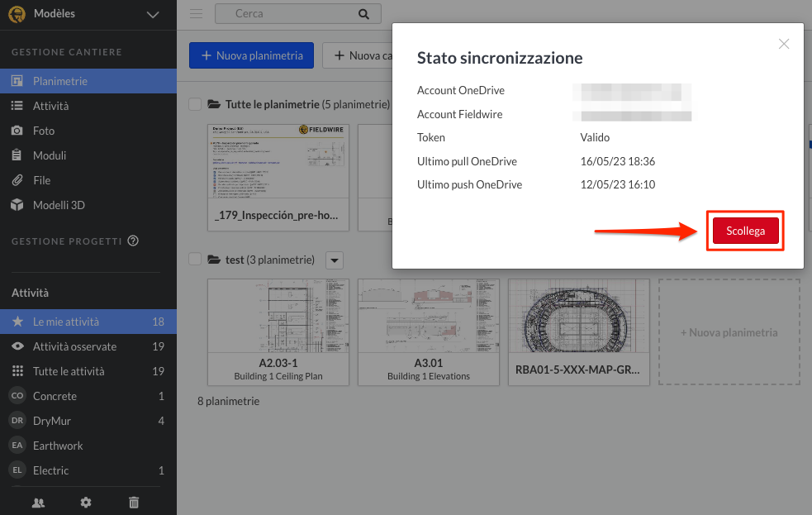This screenshot has width=812, height=515.
Task: Open File paperclip icon in sidebar
Action: [17, 180]
